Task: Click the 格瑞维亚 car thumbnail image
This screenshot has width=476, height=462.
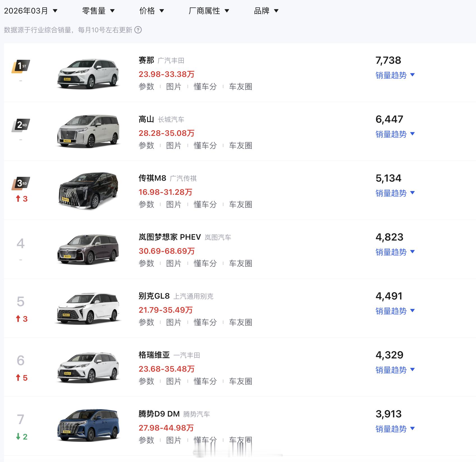Action: pyautogui.click(x=88, y=367)
